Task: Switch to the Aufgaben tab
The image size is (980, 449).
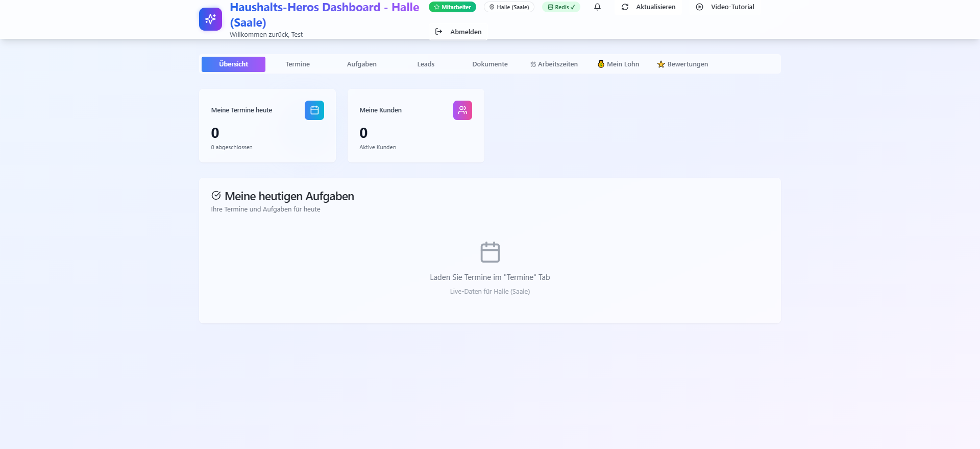Action: (361, 64)
